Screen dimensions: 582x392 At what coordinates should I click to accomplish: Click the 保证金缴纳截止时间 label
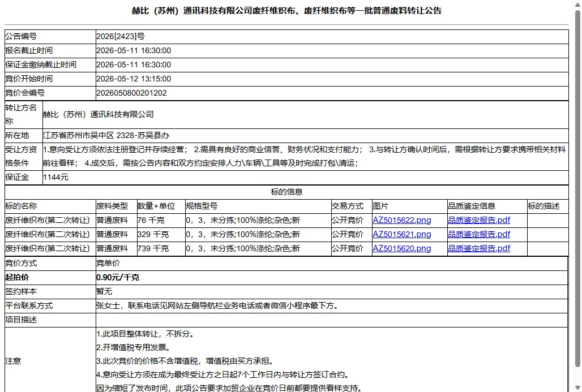40,64
